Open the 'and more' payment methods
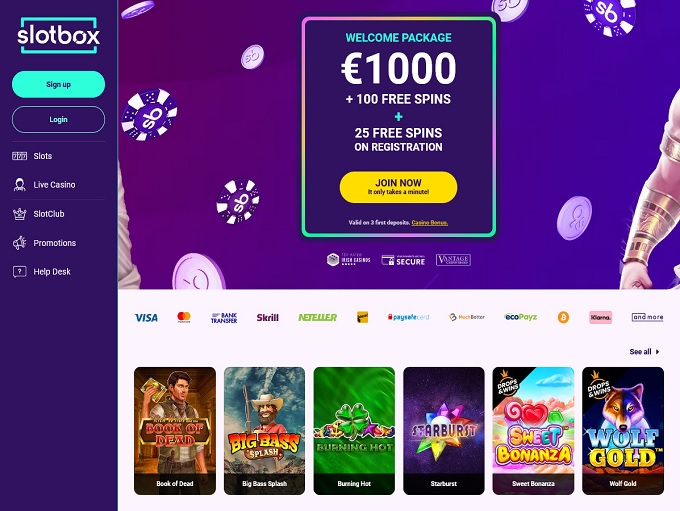The width and height of the screenshot is (680, 511). point(647,317)
